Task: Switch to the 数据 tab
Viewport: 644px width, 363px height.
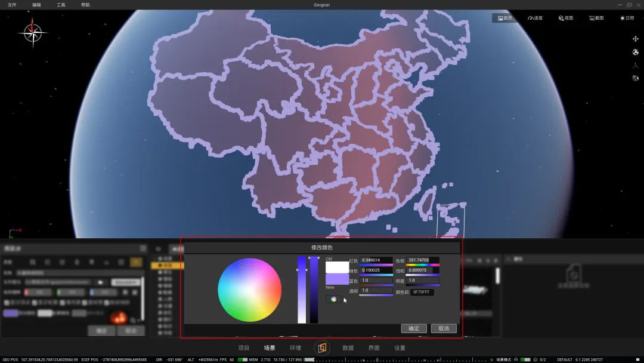Action: pyautogui.click(x=348, y=348)
